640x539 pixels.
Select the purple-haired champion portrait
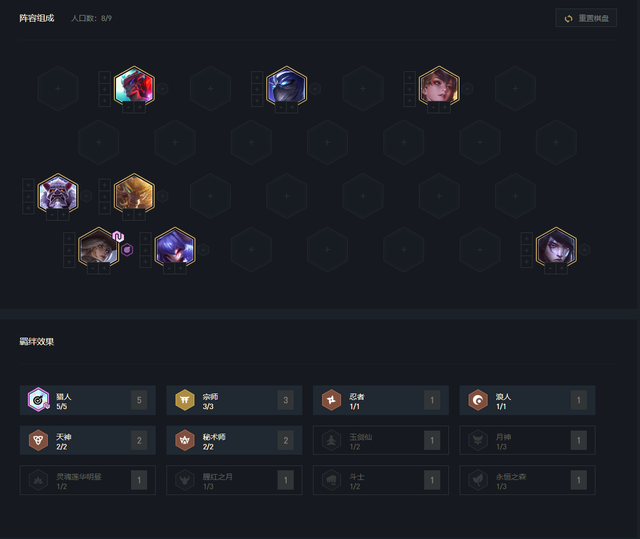[x=175, y=247]
